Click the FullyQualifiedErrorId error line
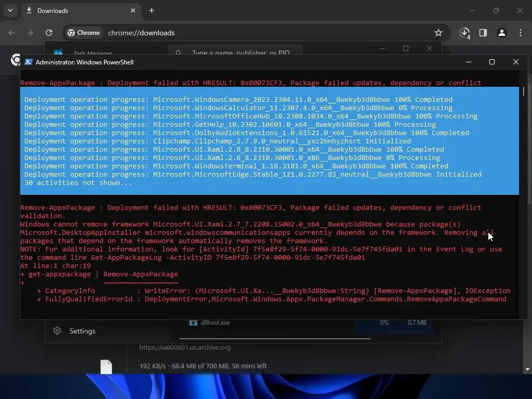Image resolution: width=532 pixels, height=399 pixels. [271, 299]
